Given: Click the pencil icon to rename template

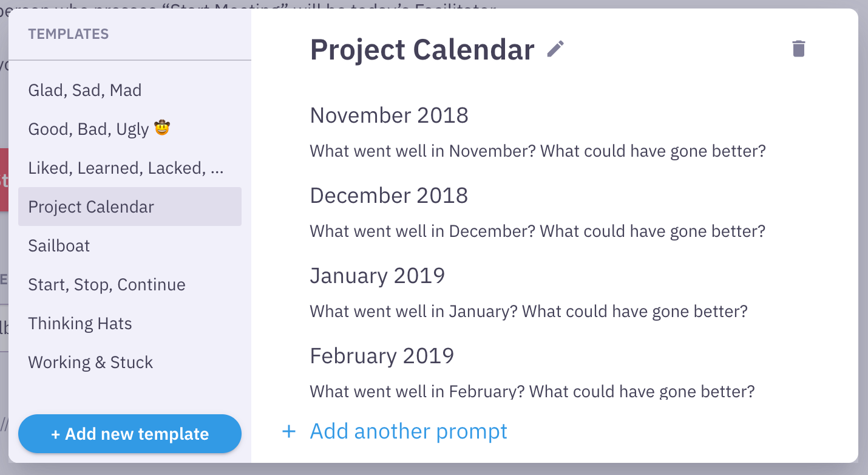Looking at the screenshot, I should [x=555, y=49].
